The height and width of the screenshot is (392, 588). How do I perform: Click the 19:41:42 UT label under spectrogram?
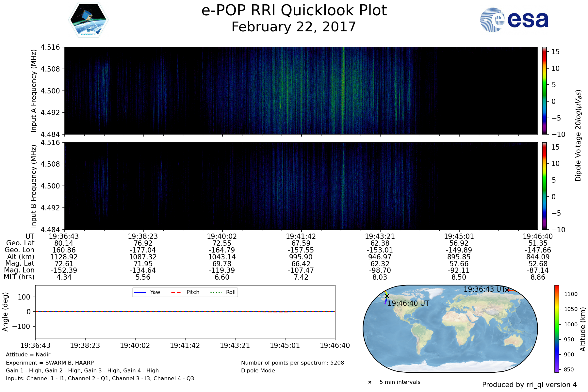pyautogui.click(x=301, y=237)
